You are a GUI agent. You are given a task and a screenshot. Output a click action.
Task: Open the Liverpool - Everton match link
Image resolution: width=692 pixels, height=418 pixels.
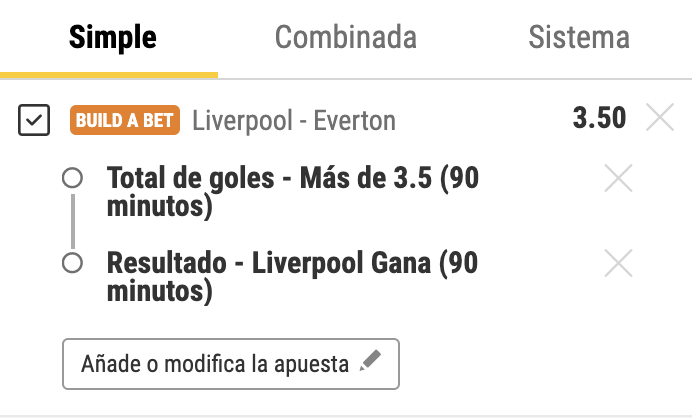pyautogui.click(x=294, y=121)
